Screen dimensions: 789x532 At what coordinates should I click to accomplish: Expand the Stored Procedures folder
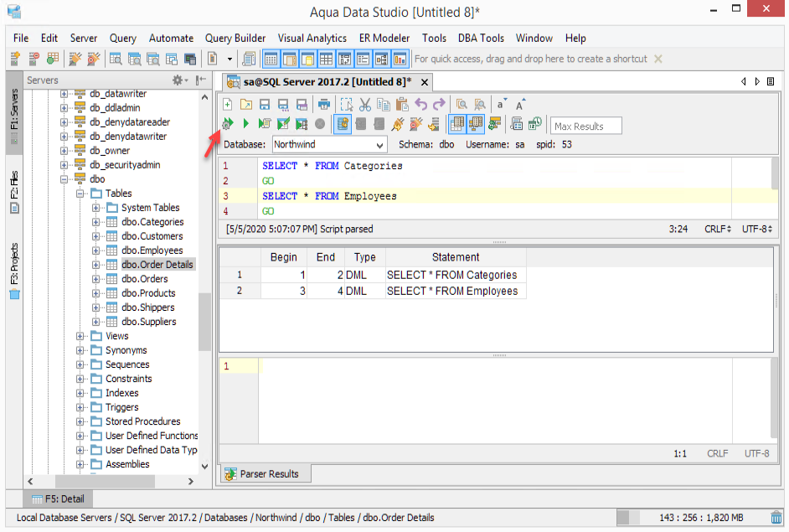(x=81, y=421)
